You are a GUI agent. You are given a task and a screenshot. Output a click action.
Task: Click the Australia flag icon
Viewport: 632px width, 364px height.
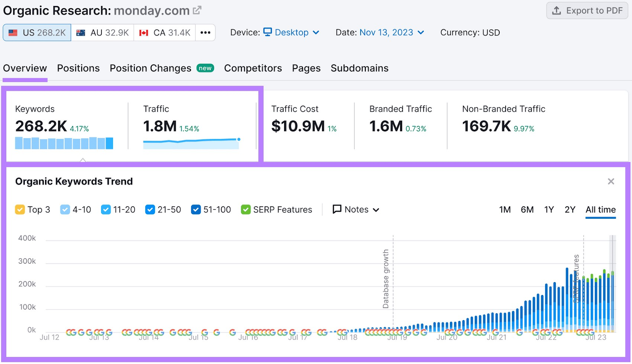pos(81,33)
